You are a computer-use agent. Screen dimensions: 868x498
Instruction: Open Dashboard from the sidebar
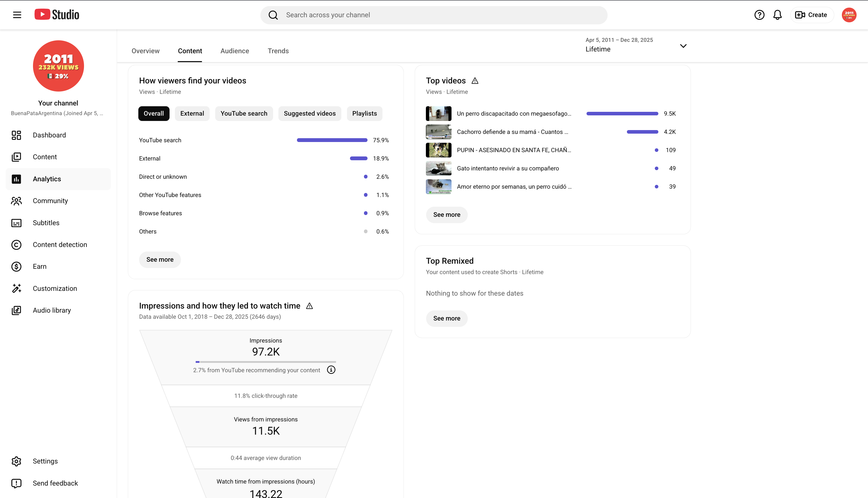point(58,135)
